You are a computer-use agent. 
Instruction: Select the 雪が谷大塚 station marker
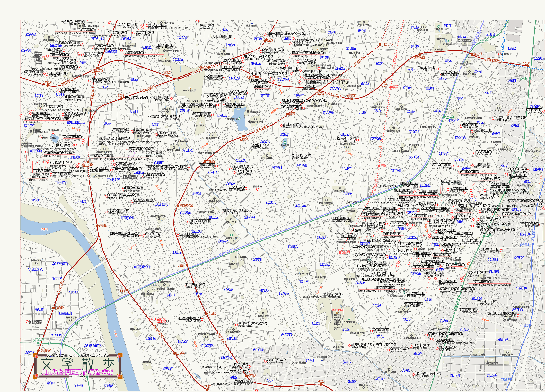pyautogui.click(x=178, y=206)
